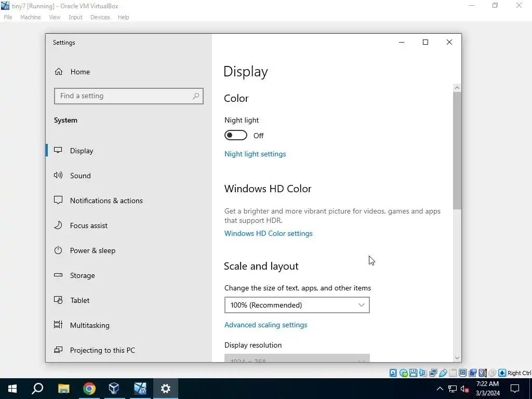Click VirtualBox display indicator icon
The height and width of the screenshot is (399, 532).
click(463, 373)
